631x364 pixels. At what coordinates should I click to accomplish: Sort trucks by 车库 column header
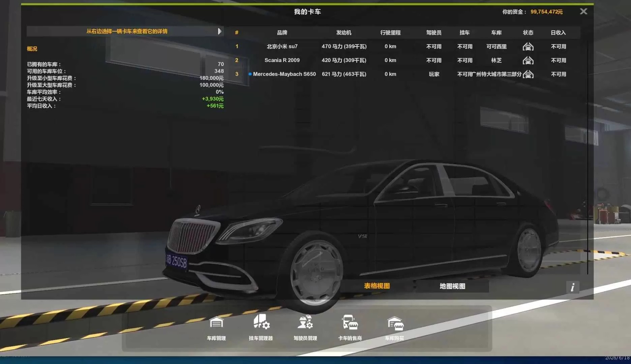pos(496,33)
